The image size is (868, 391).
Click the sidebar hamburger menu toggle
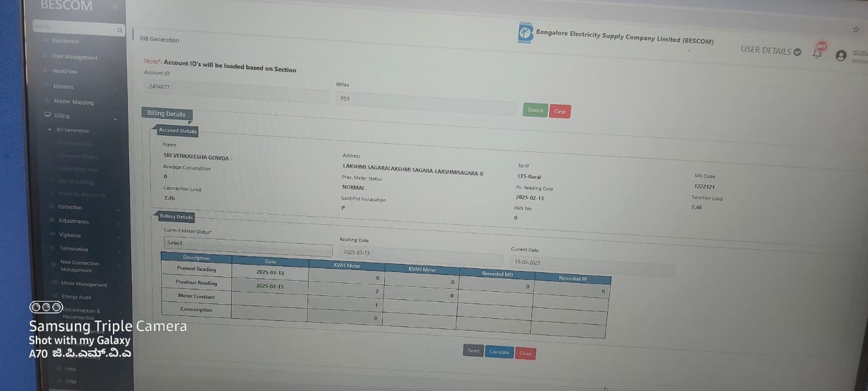[x=115, y=7]
